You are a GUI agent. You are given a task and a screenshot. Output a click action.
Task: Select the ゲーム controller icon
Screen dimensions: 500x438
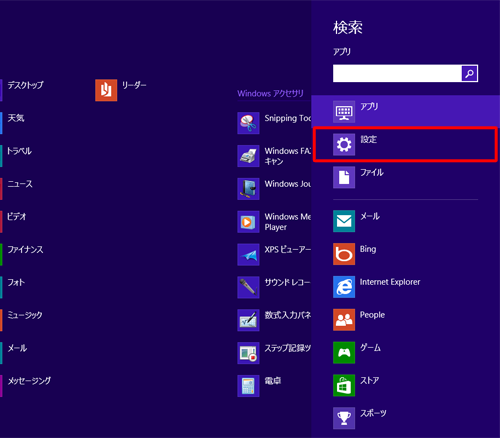(x=344, y=352)
